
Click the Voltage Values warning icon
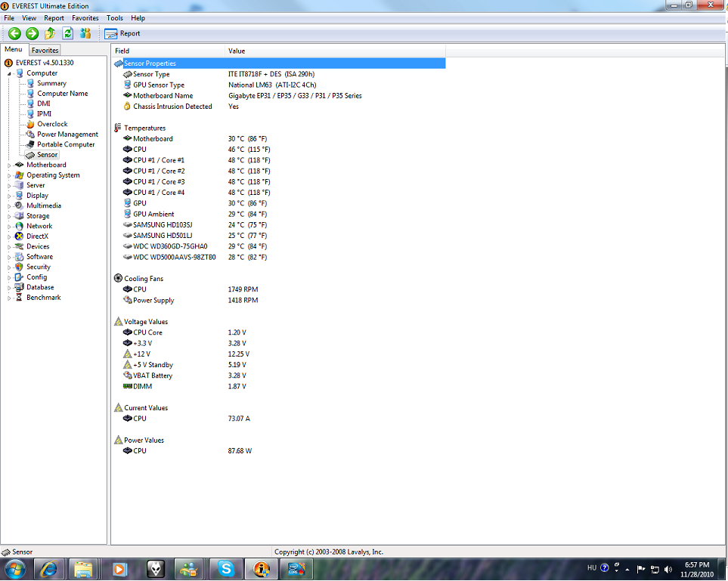[x=119, y=321]
